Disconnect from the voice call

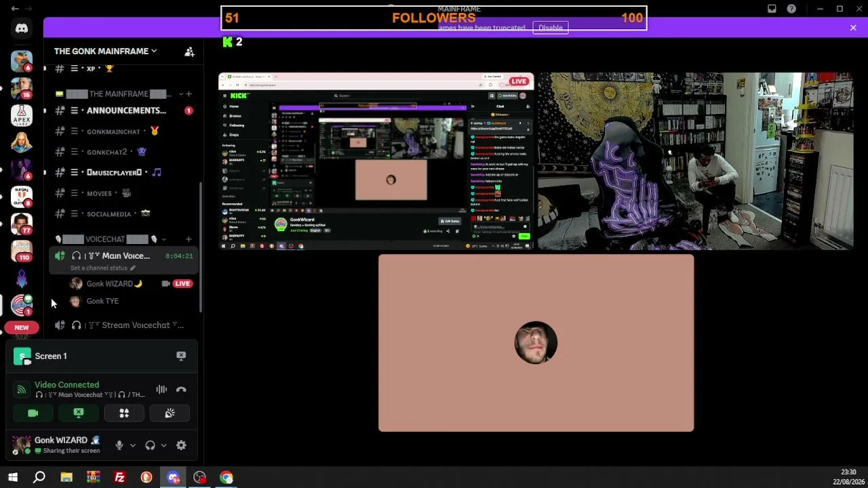[x=181, y=390]
